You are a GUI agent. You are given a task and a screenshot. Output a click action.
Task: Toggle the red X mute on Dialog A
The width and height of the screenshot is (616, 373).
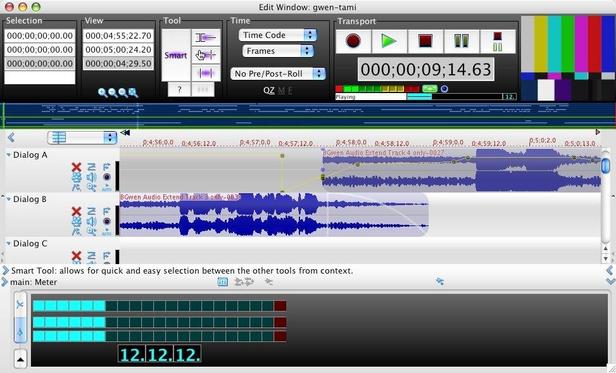(76, 167)
